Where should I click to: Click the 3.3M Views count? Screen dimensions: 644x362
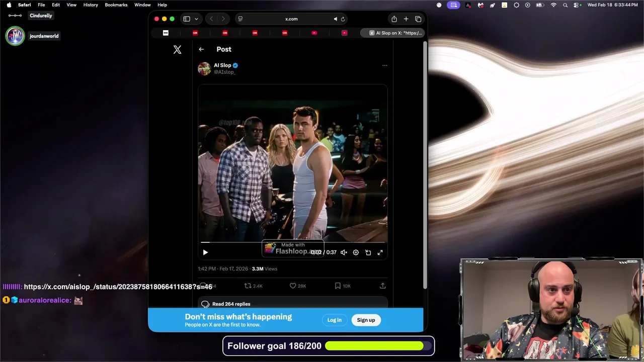pos(265,269)
